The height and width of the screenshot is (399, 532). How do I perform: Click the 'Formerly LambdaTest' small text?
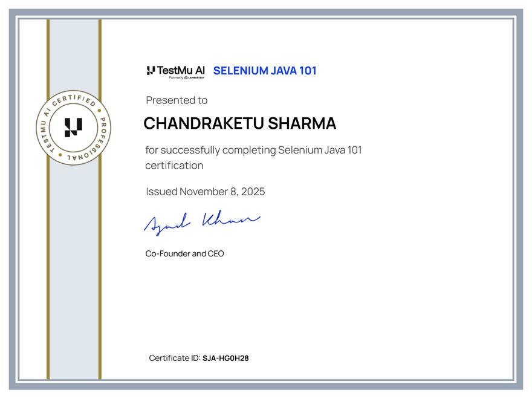coord(187,78)
